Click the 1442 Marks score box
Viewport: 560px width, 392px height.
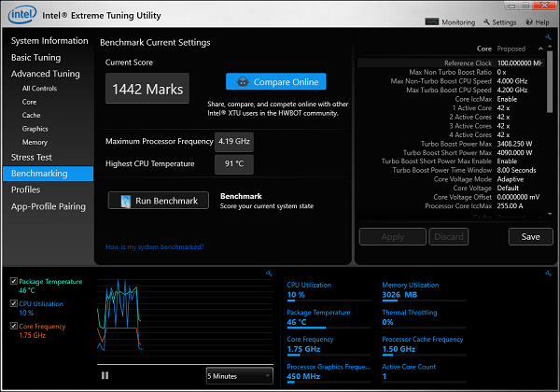[147, 89]
